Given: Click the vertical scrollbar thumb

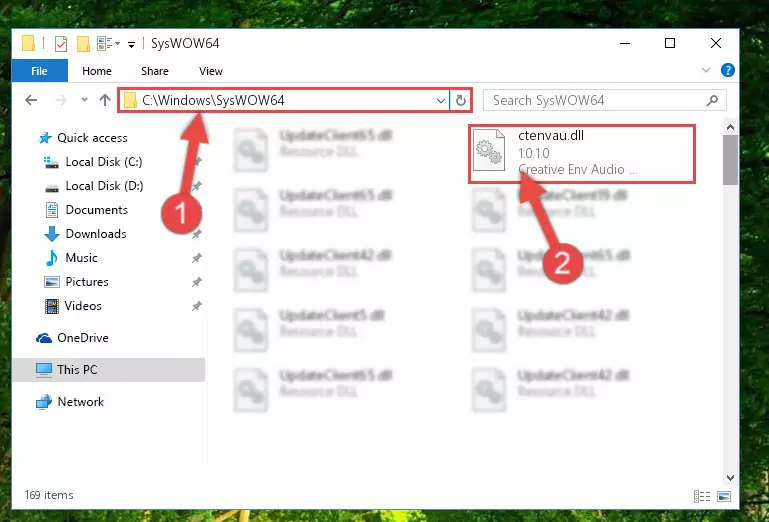Looking at the screenshot, I should coord(730,160).
